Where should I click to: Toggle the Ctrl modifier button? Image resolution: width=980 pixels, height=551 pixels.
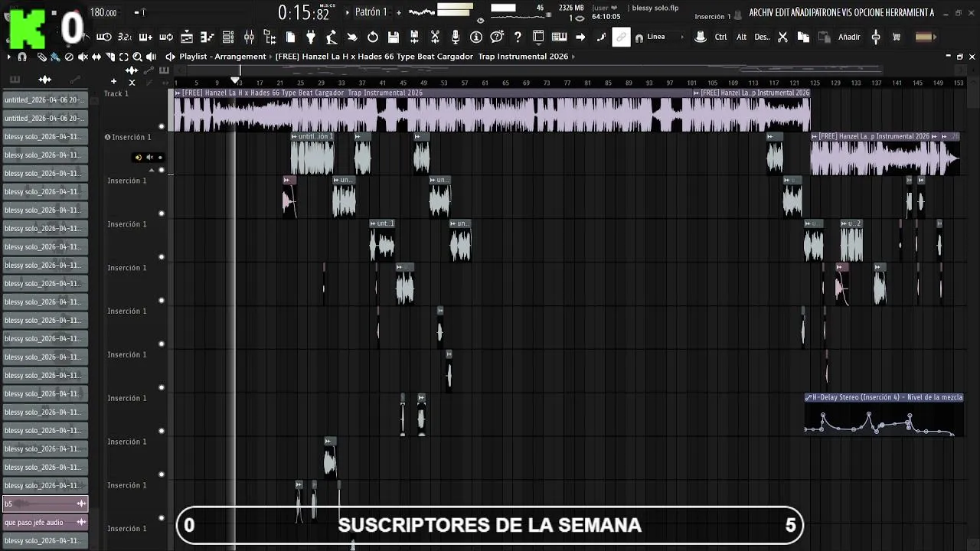pos(720,37)
